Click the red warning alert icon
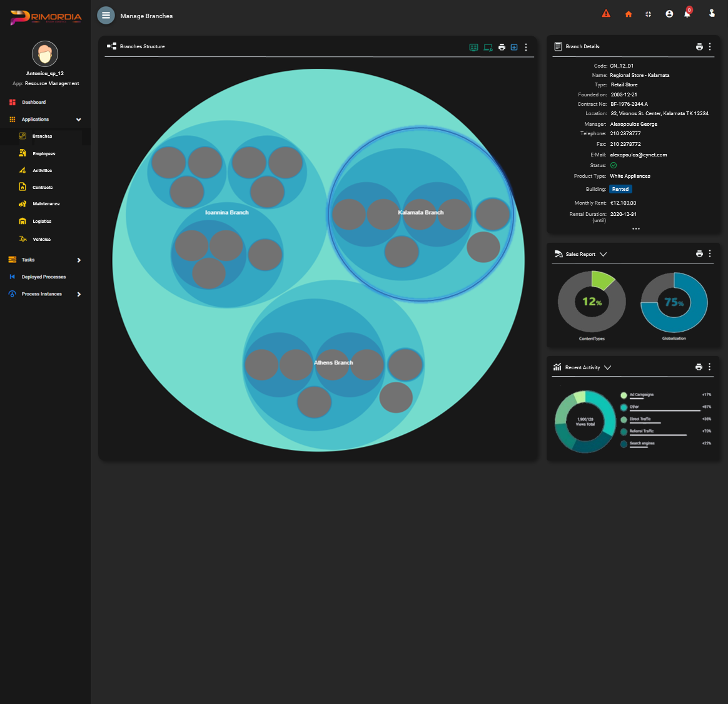The width and height of the screenshot is (728, 704). coord(606,14)
